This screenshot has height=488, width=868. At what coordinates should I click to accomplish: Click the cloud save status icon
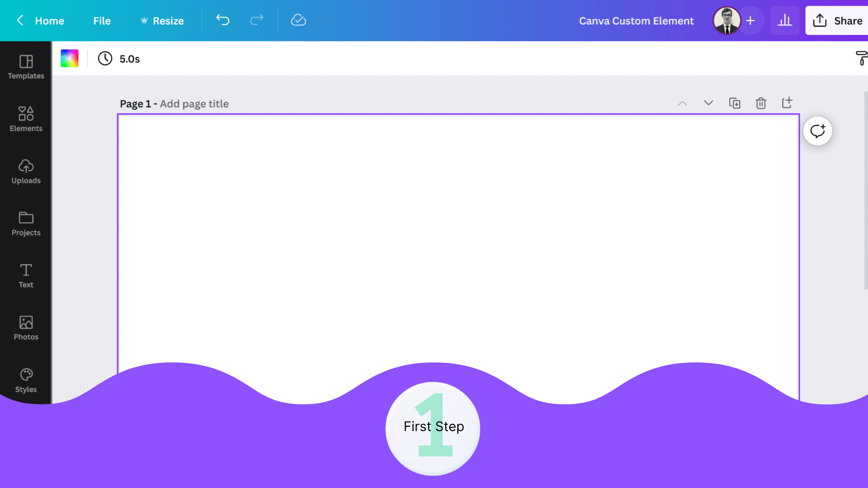(298, 20)
